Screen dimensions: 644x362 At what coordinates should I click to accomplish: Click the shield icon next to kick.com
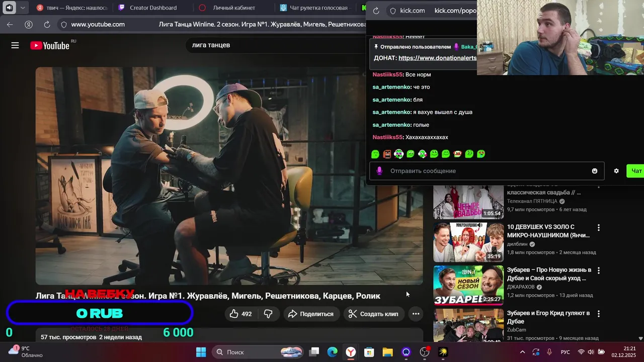[x=392, y=11]
